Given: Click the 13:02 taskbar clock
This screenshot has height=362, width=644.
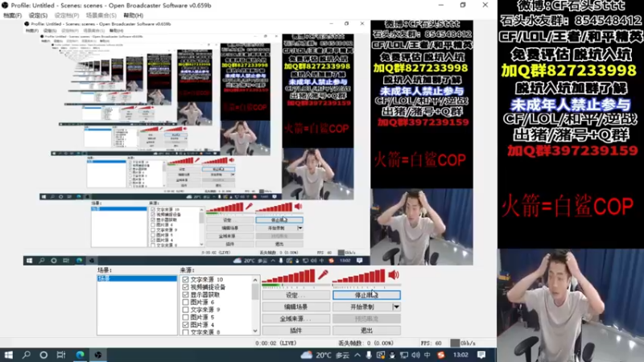Looking at the screenshot, I should pyautogui.click(x=460, y=355).
